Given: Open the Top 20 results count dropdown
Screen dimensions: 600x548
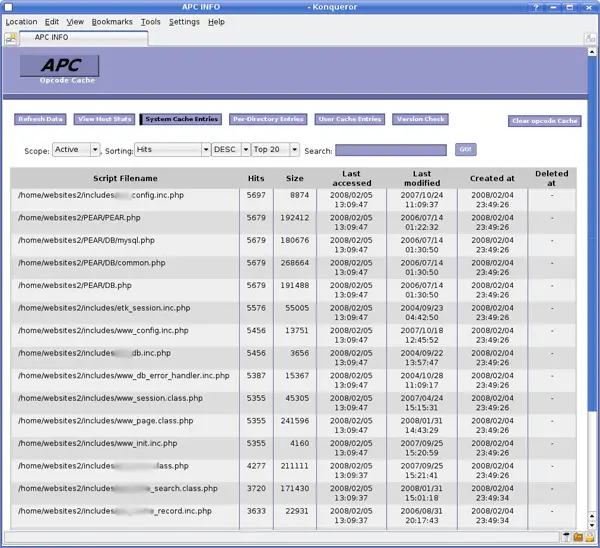Looking at the screenshot, I should tap(275, 150).
